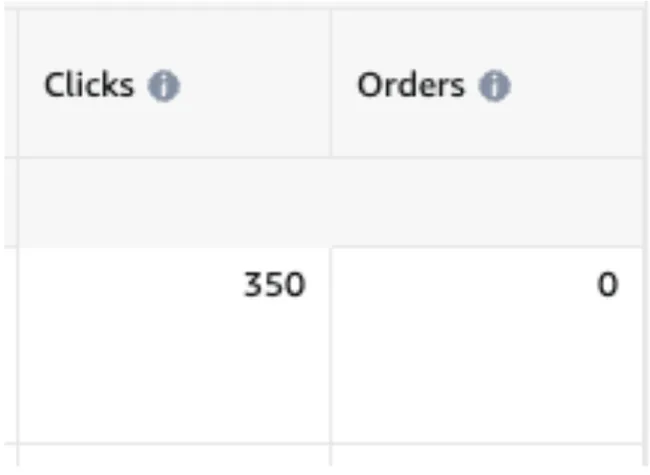Select the Orders cell showing 0

tap(487, 345)
